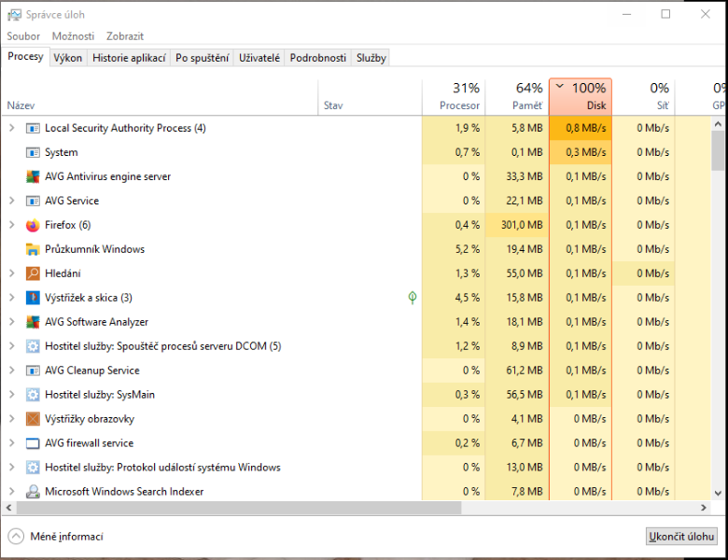Switch to the Výkon tab
728x560 pixels.
click(x=68, y=58)
